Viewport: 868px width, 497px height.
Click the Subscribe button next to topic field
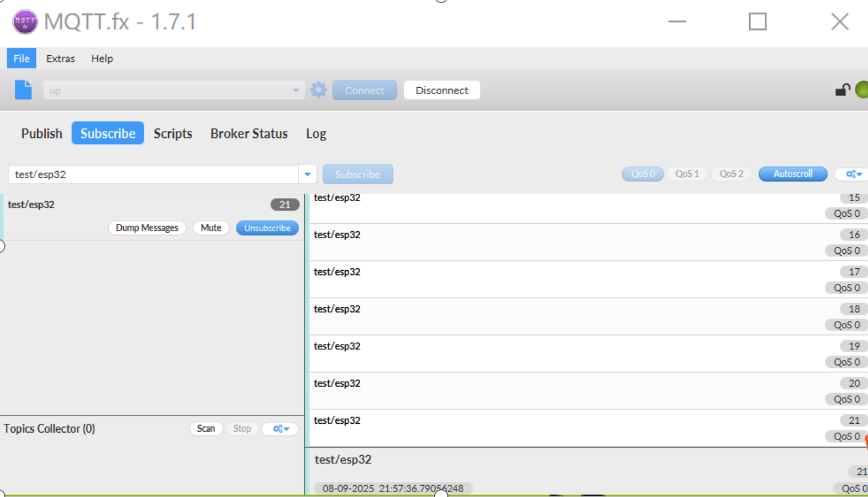358,174
